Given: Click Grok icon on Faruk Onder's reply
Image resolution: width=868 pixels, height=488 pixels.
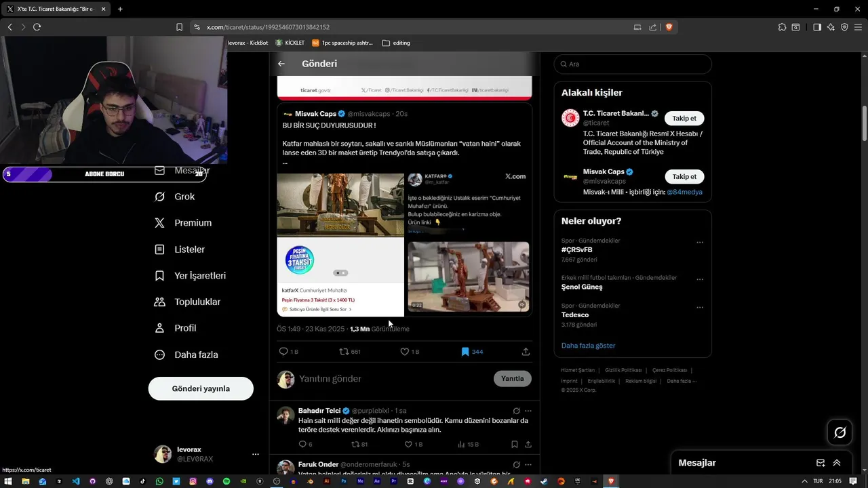Looking at the screenshot, I should [x=516, y=465].
